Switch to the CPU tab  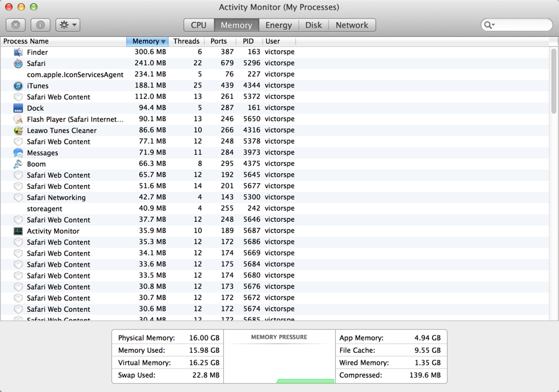tap(198, 25)
